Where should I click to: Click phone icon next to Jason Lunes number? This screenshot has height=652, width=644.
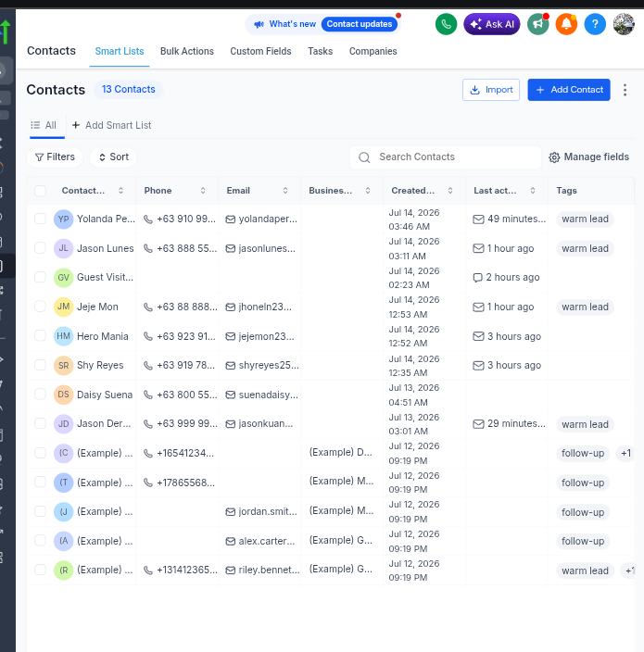(x=148, y=248)
